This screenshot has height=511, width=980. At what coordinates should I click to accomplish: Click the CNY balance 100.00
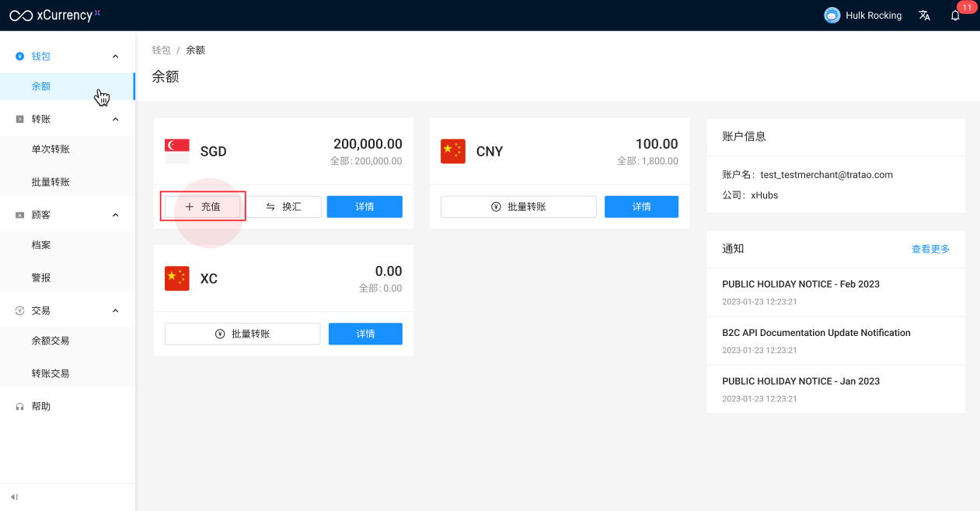pos(657,144)
